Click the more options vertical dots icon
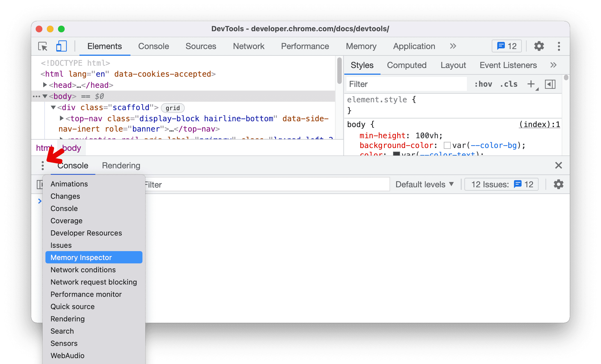Viewport: 601px width, 364px height. click(x=43, y=165)
